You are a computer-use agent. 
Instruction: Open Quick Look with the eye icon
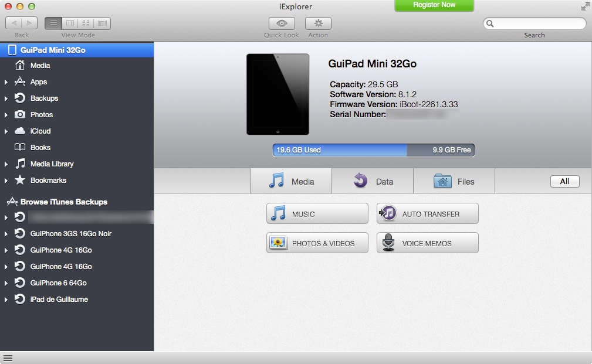(282, 23)
